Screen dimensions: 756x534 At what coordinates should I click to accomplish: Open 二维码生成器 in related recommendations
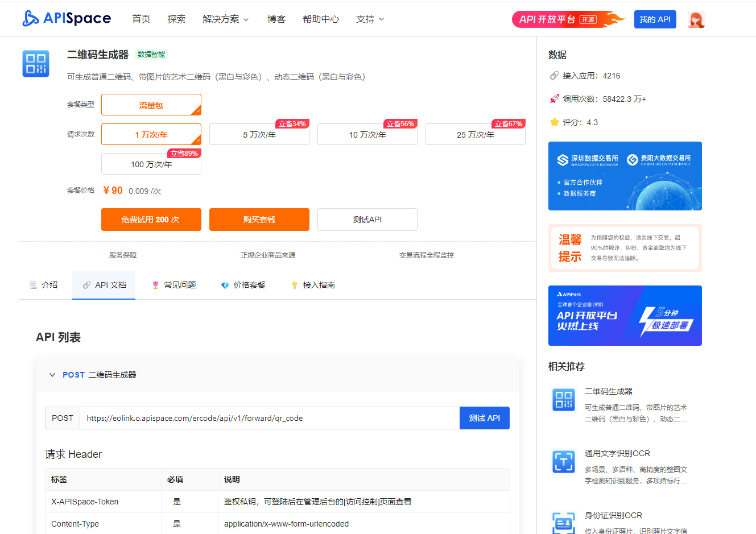[609, 391]
